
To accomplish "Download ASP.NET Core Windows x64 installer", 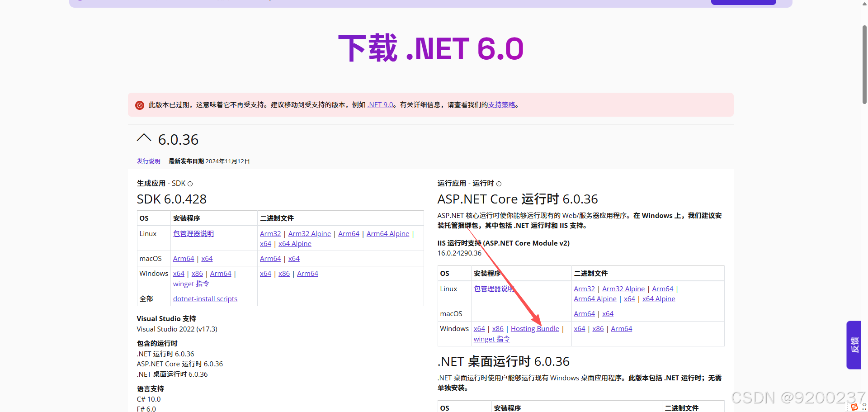I will [x=479, y=328].
